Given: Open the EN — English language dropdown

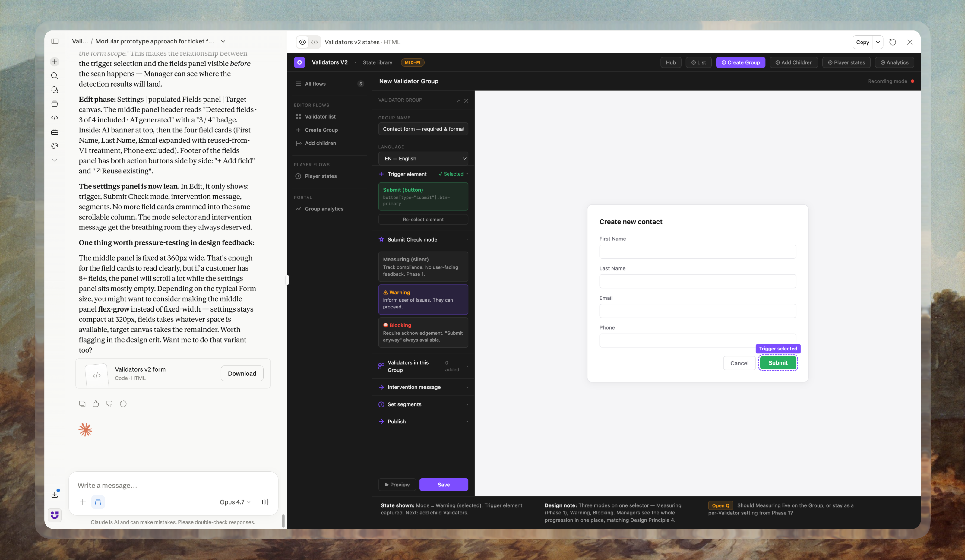Looking at the screenshot, I should click(423, 159).
